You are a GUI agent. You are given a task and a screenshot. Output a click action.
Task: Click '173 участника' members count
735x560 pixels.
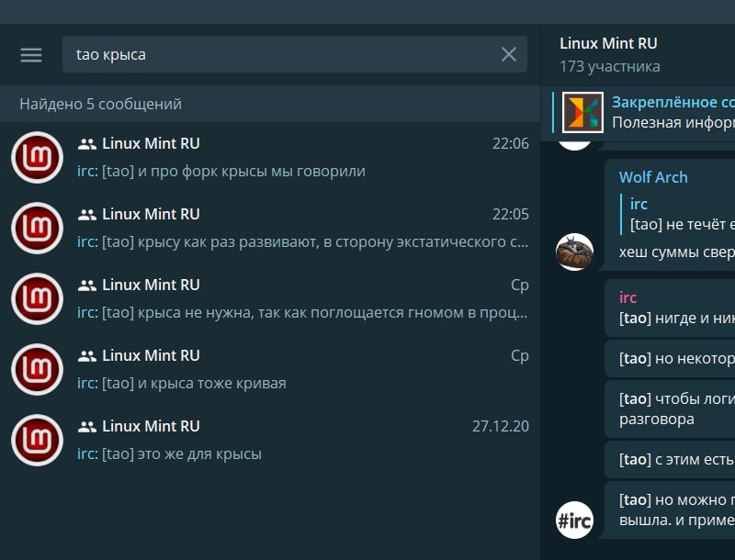click(x=610, y=66)
